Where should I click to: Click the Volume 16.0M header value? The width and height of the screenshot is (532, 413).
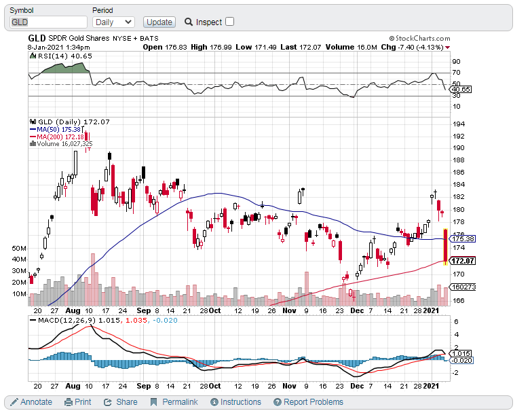pos(351,48)
